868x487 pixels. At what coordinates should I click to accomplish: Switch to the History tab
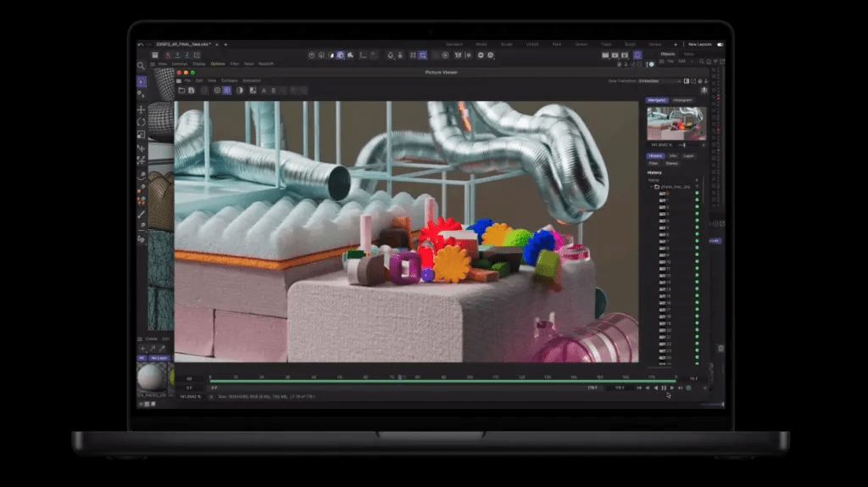click(655, 156)
